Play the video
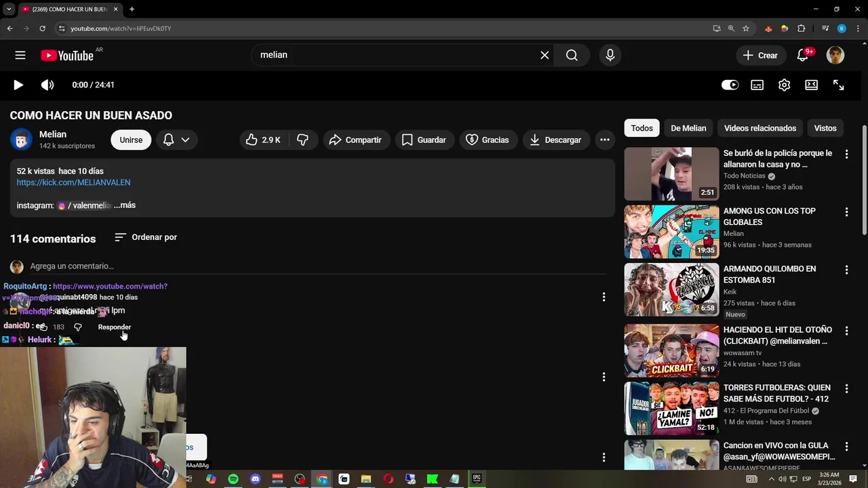The height and width of the screenshot is (488, 868). coord(18,85)
